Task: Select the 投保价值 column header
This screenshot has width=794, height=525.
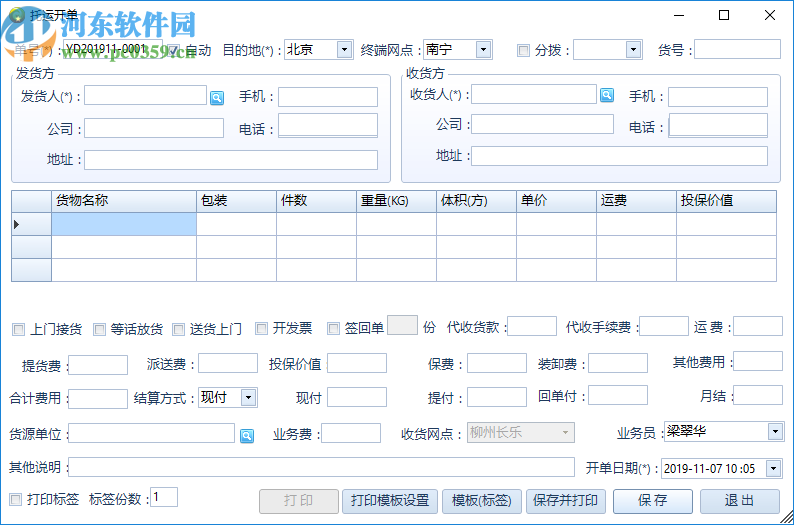Action: [x=727, y=201]
